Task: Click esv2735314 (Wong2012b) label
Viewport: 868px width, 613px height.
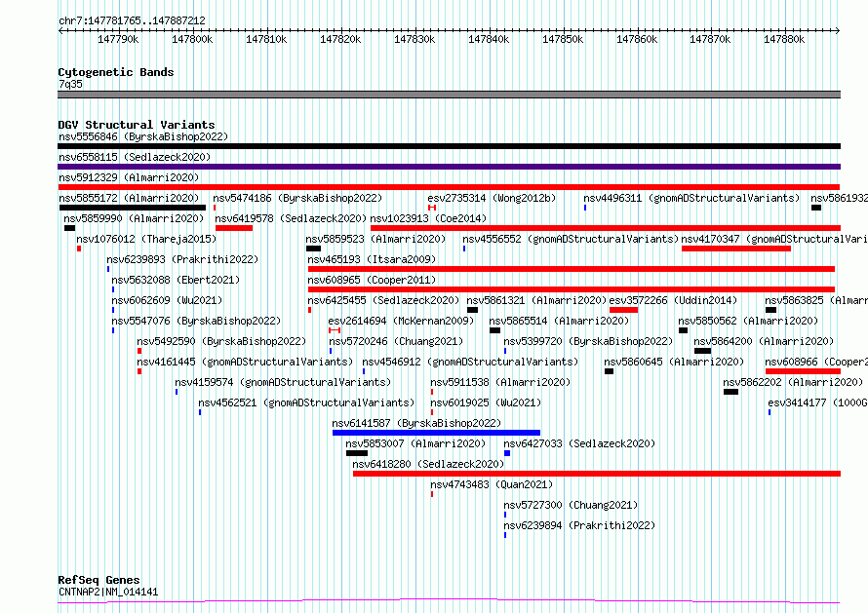Action: click(492, 198)
